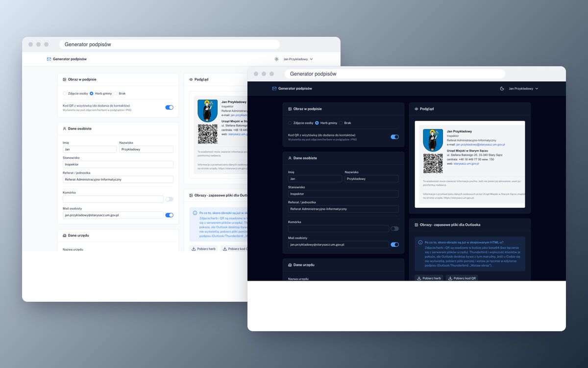Click the QR code in the light window preview

point(207,134)
